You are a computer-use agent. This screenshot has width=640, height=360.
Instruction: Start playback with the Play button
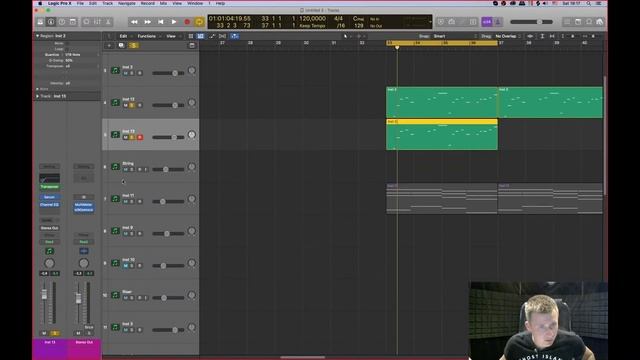pyautogui.click(x=174, y=22)
